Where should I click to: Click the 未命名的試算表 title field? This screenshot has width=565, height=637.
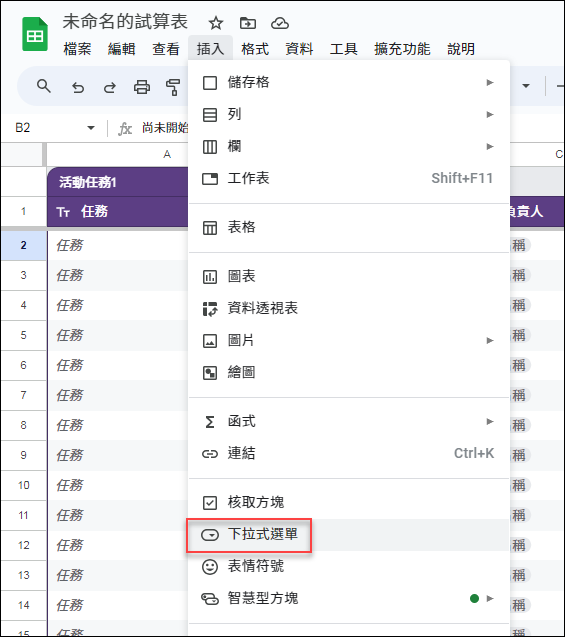tap(125, 22)
